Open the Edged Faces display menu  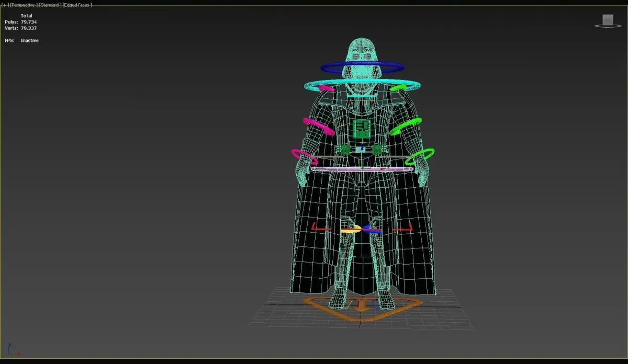[x=77, y=5]
